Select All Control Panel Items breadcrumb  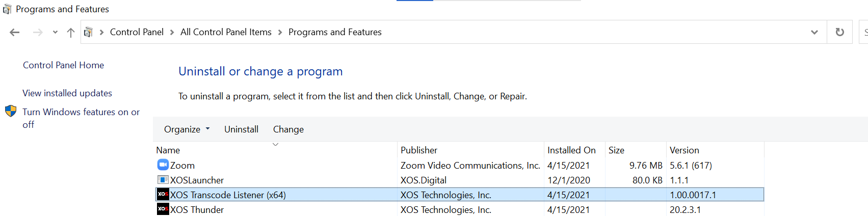click(226, 32)
